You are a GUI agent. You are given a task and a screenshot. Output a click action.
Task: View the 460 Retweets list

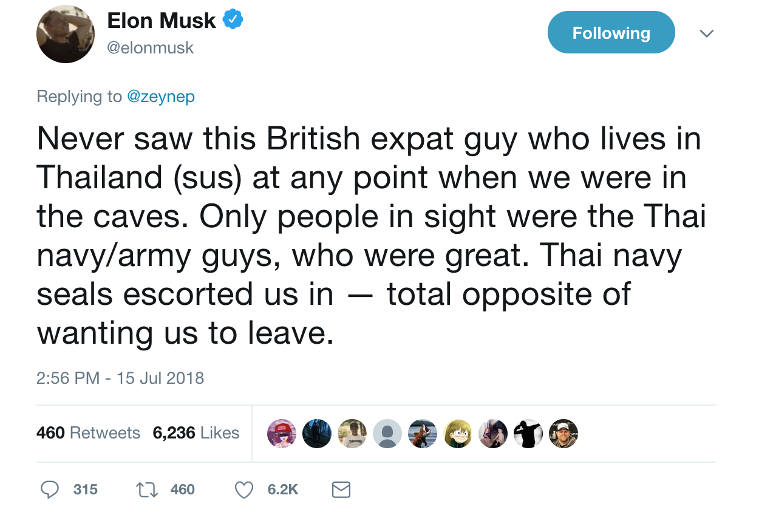pos(88,433)
